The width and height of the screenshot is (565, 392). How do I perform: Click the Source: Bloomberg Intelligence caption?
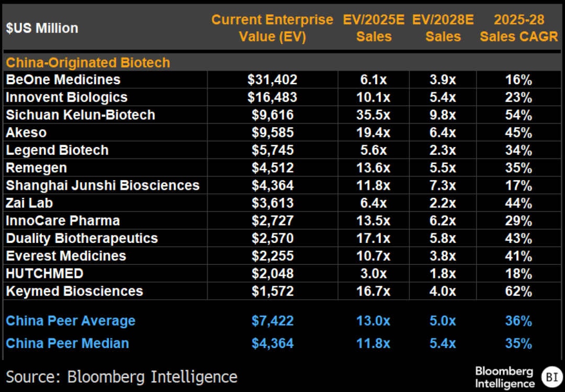(x=121, y=377)
